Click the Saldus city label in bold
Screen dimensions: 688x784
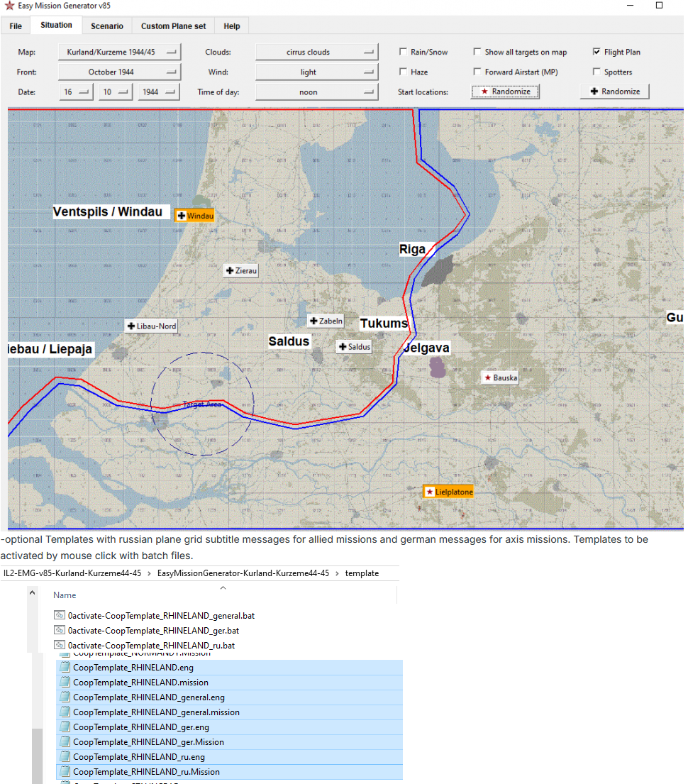click(289, 341)
